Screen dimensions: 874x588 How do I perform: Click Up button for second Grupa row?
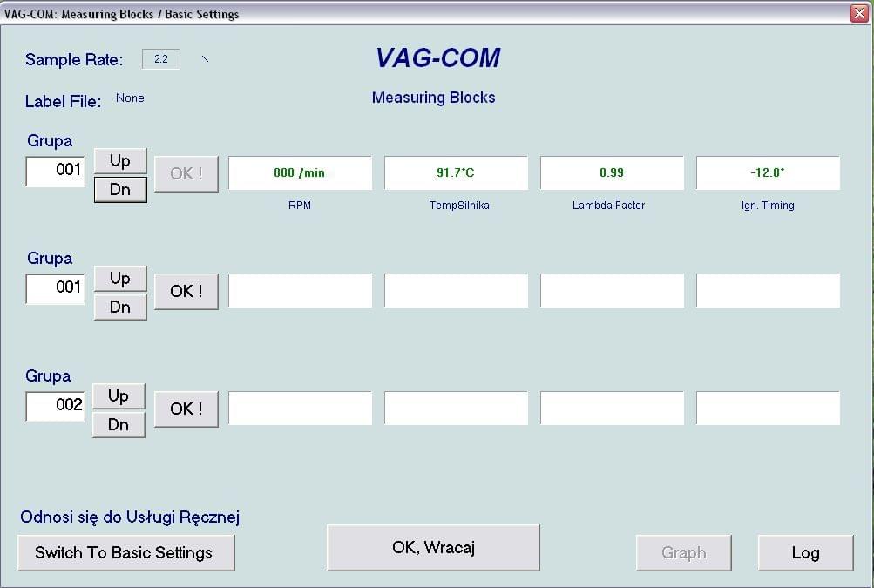(x=120, y=279)
